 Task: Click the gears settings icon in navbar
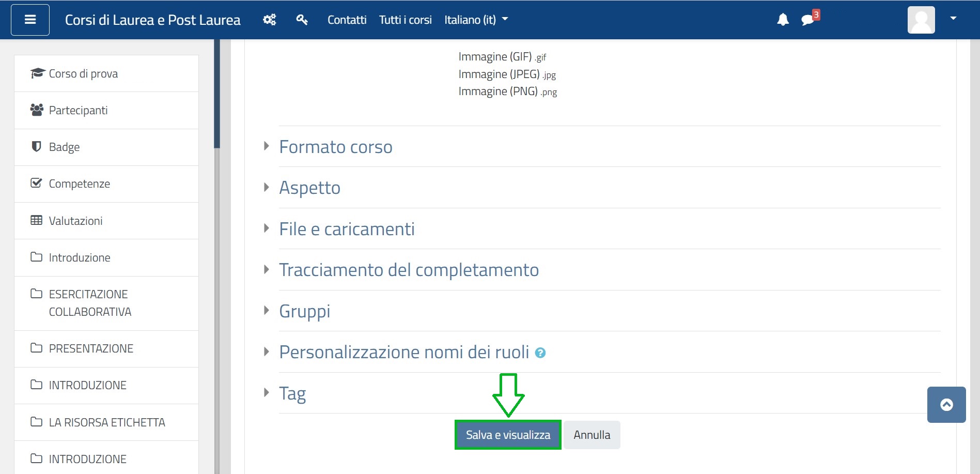(x=269, y=20)
